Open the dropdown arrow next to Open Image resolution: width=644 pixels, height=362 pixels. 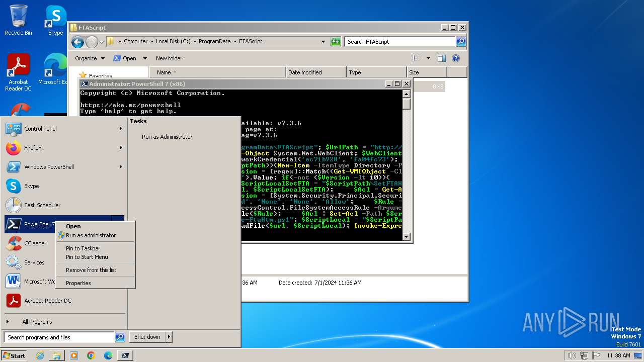coord(145,58)
